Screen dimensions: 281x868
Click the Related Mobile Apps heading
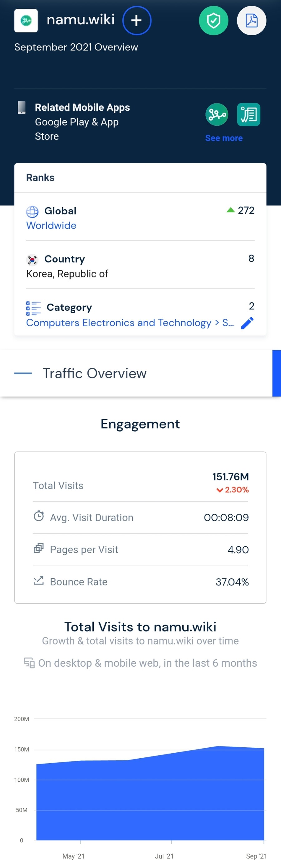pyautogui.click(x=82, y=108)
